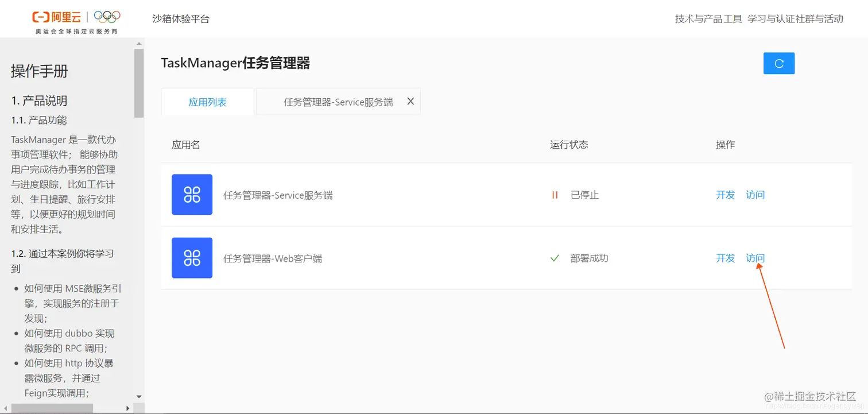Viewport: 868px width, 414px height.
Task: Click the 运行状态 column header
Action: point(569,145)
